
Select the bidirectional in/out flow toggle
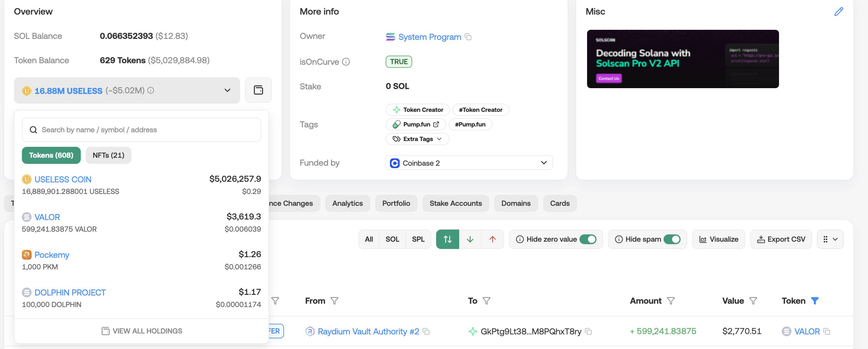click(447, 239)
